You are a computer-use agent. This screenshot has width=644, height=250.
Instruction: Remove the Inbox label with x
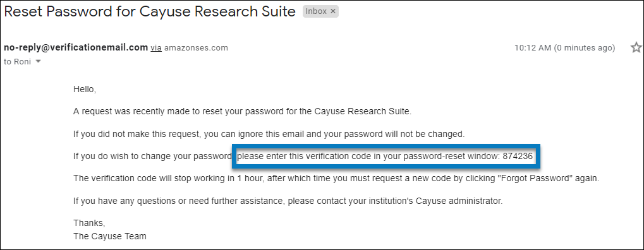[333, 11]
